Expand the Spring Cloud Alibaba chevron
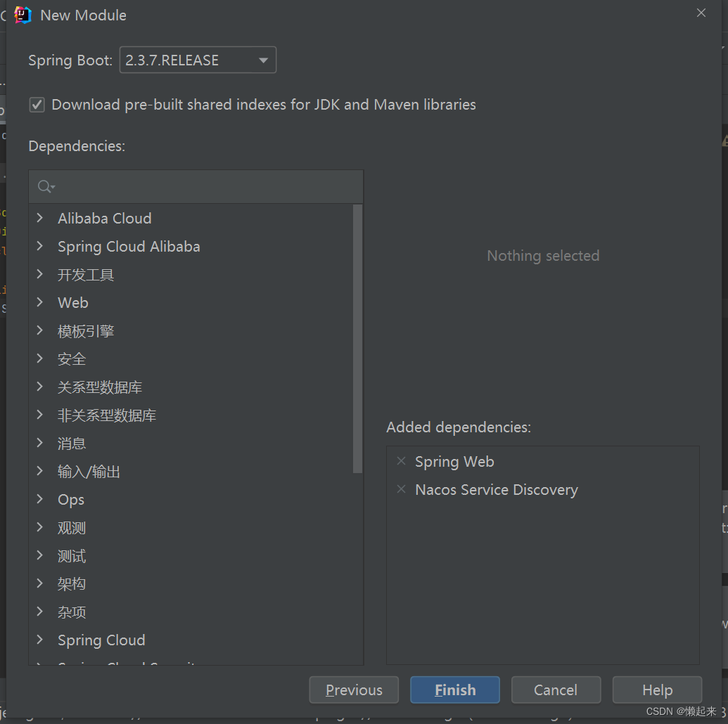Screen dimensions: 728x724 click(40, 246)
